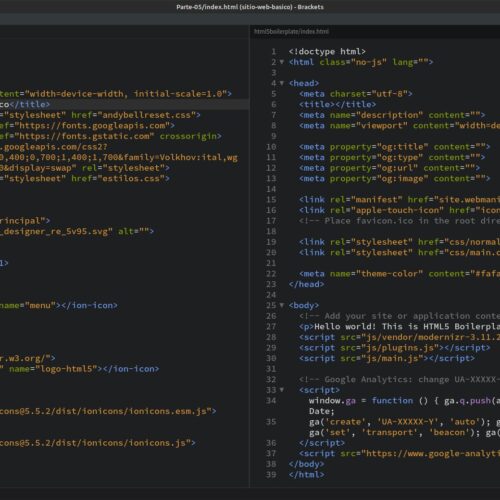Click the og:type meta property line
This screenshot has height=500, width=500.
(392, 157)
